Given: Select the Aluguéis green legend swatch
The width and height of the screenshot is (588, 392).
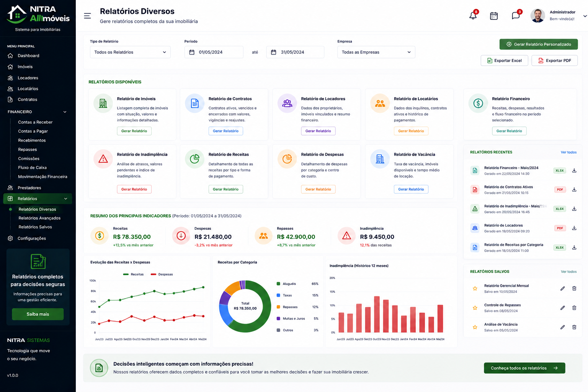Looking at the screenshot, I should coord(278,284).
